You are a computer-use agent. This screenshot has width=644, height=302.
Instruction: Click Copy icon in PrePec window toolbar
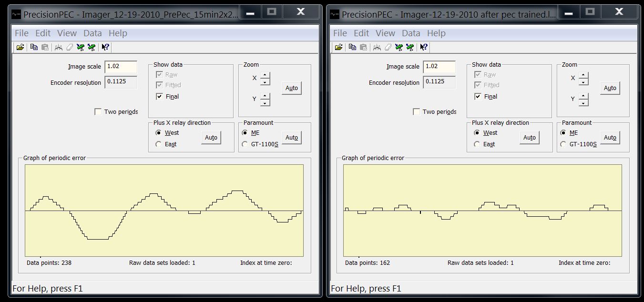point(34,47)
